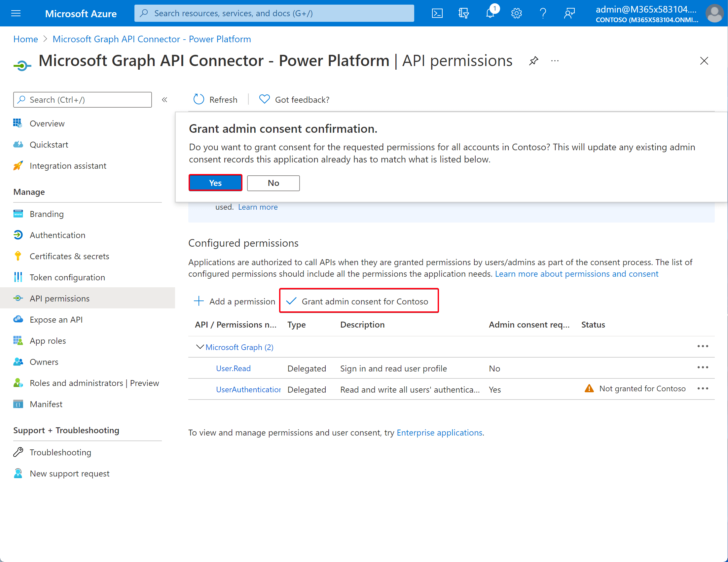Open more options for UserAuthentication permission row
Viewport: 728px width, 562px height.
point(703,388)
